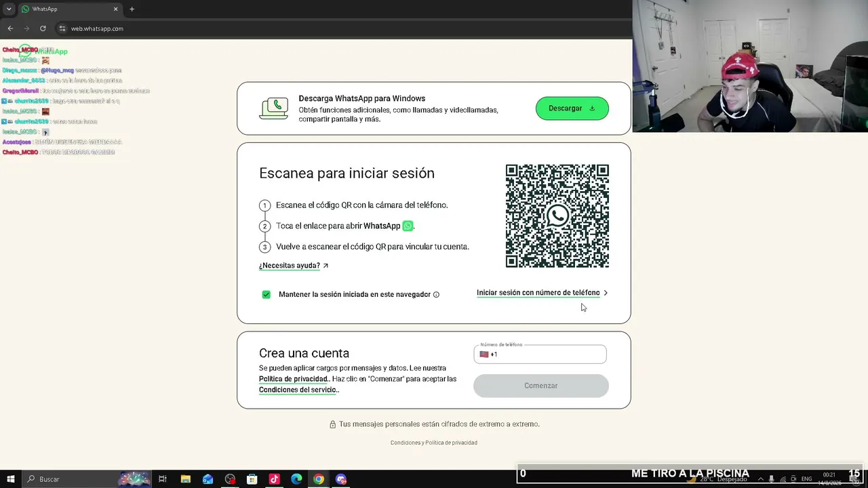This screenshot has height=488, width=868.
Task: Click the Descargar button for Windows app
Action: tap(572, 108)
